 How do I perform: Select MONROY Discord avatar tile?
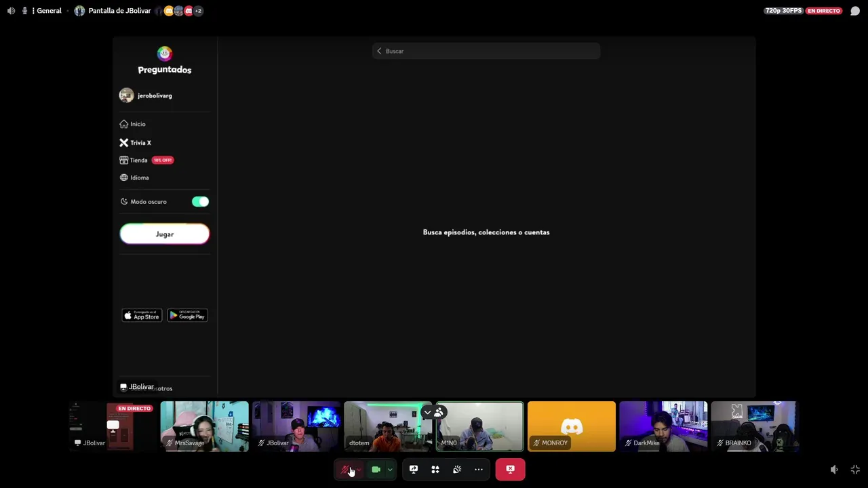click(572, 426)
